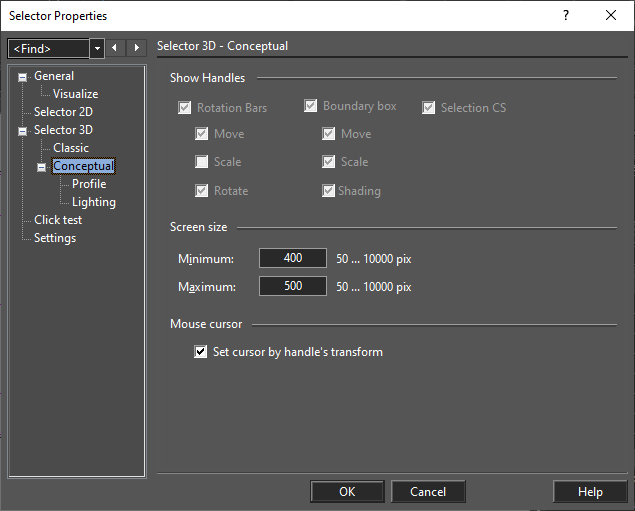The width and height of the screenshot is (635, 511).
Task: Select the Classic tree item
Action: (x=71, y=148)
